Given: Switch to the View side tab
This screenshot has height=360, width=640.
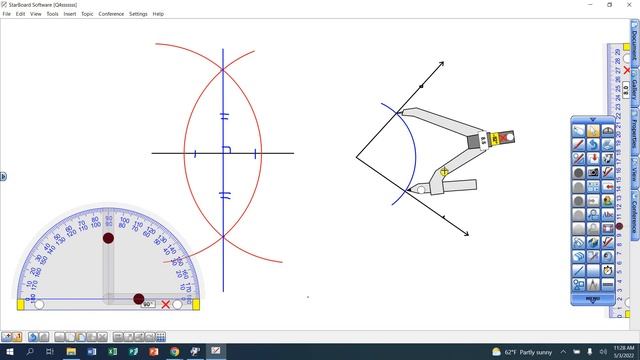Looking at the screenshot, I should [635, 173].
